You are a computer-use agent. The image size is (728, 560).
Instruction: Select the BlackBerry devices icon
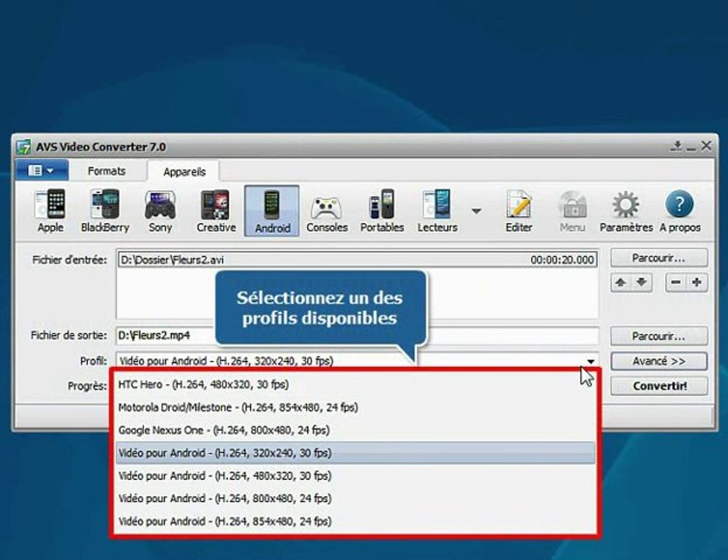(x=105, y=211)
